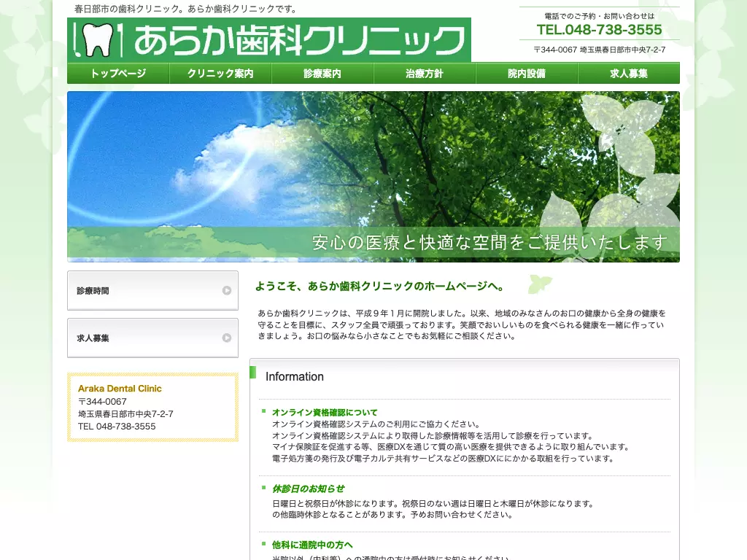Click the Araka Dental Clinic title text
The image size is (747, 560).
click(120, 389)
